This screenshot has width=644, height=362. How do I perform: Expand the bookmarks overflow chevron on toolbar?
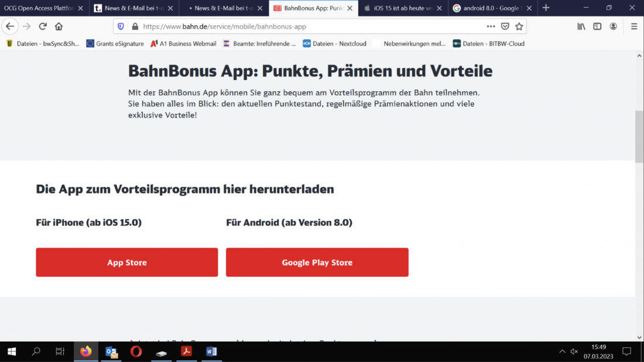coord(638,43)
